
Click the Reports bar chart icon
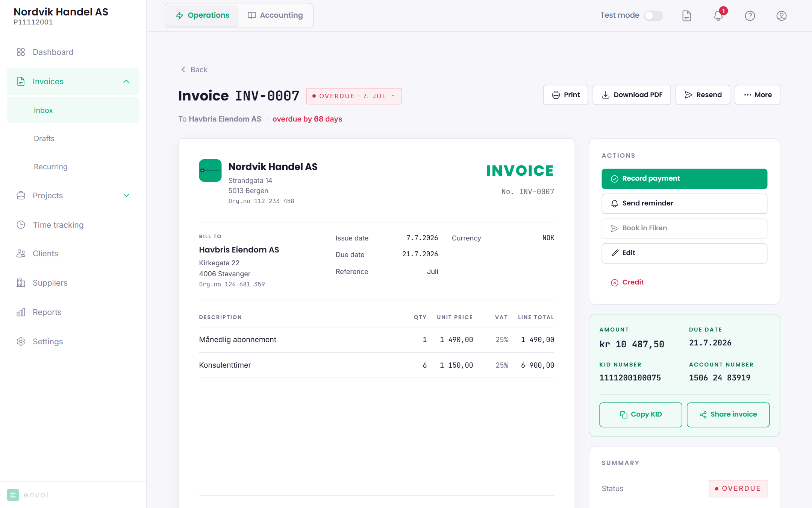[x=21, y=312]
